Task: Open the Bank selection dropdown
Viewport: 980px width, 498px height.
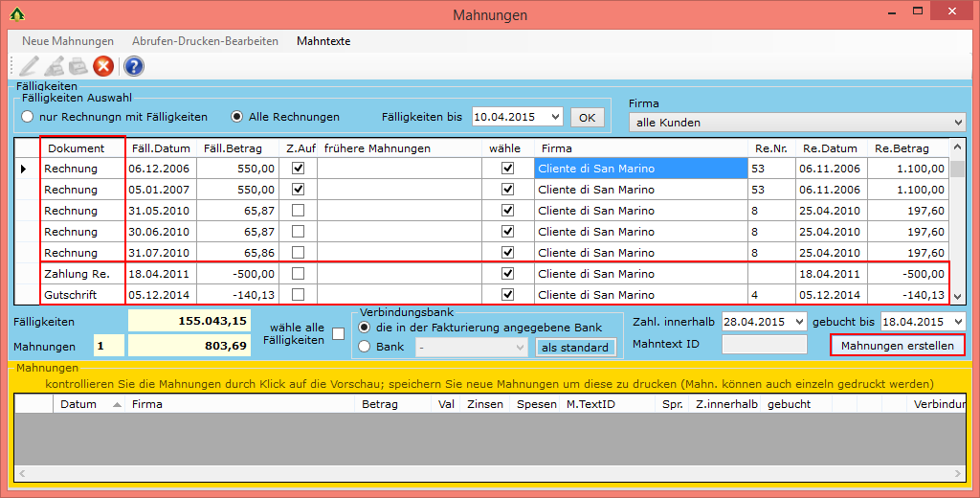Action: tap(520, 348)
